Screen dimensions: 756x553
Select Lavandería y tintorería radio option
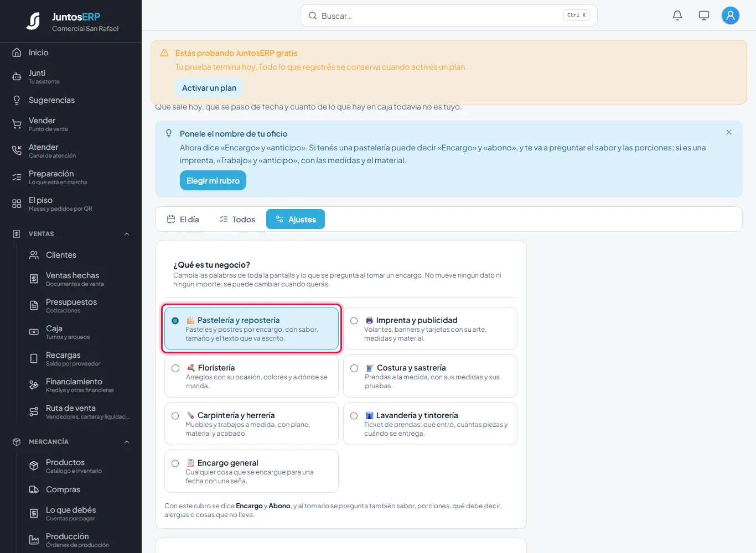(x=354, y=416)
